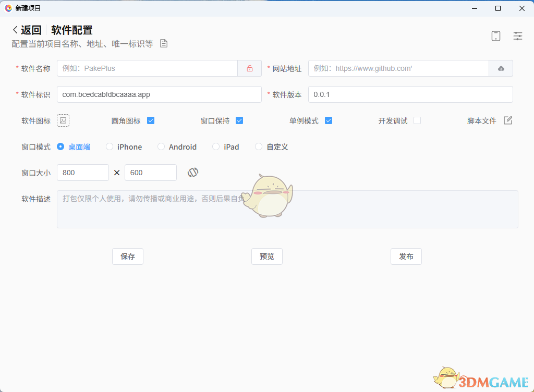Click the document icon after the subtitle text
The height and width of the screenshot is (392, 534).
[163, 44]
